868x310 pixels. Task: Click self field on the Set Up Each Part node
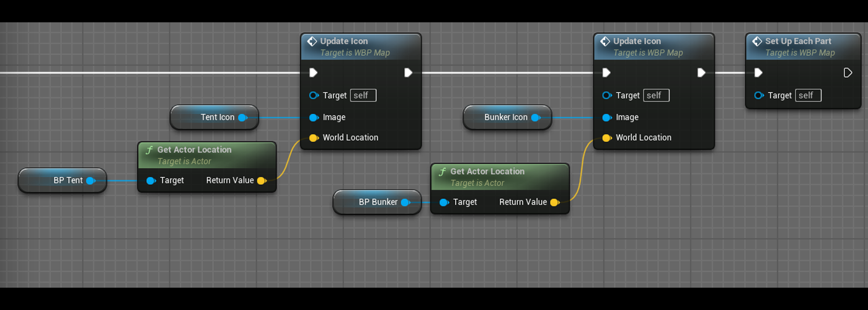click(808, 95)
